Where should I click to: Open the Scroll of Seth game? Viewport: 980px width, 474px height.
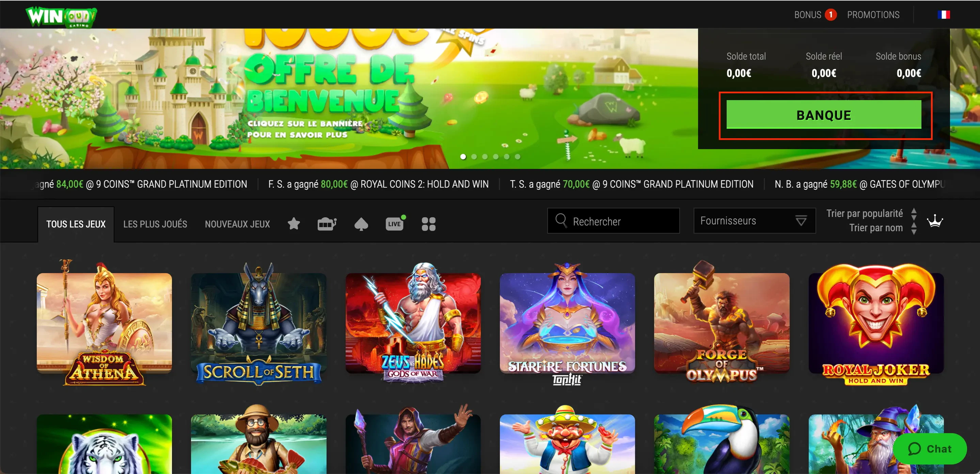[259, 323]
